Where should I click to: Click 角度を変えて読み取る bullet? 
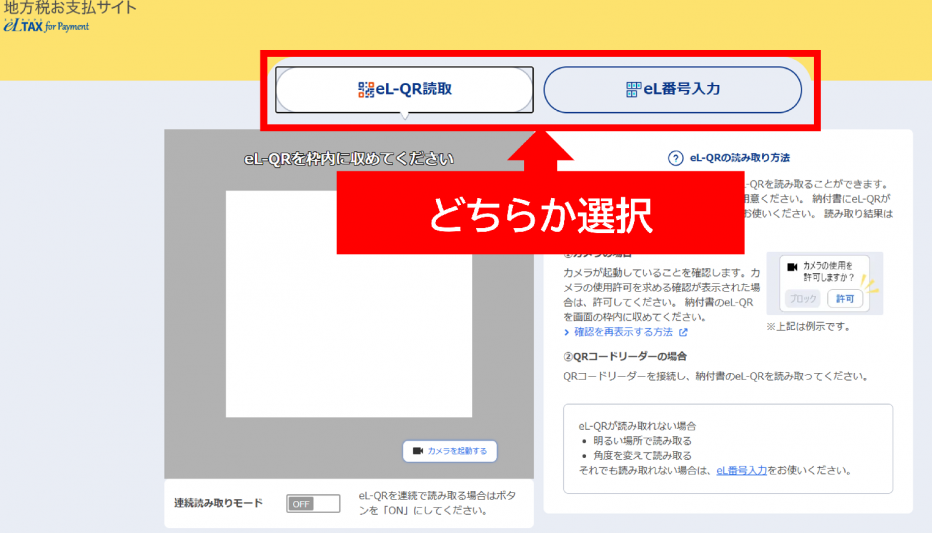pyautogui.click(x=642, y=456)
